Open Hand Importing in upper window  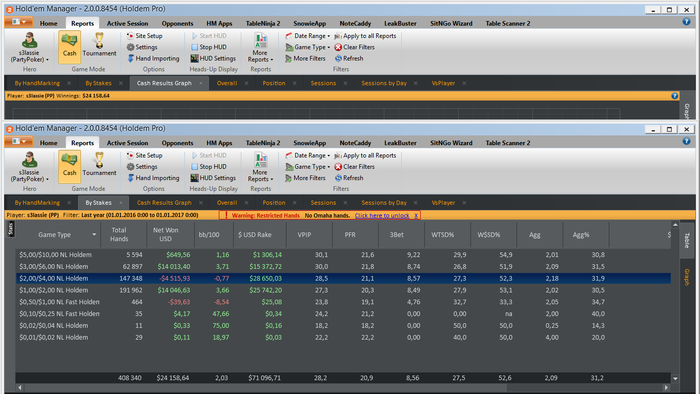click(x=153, y=58)
